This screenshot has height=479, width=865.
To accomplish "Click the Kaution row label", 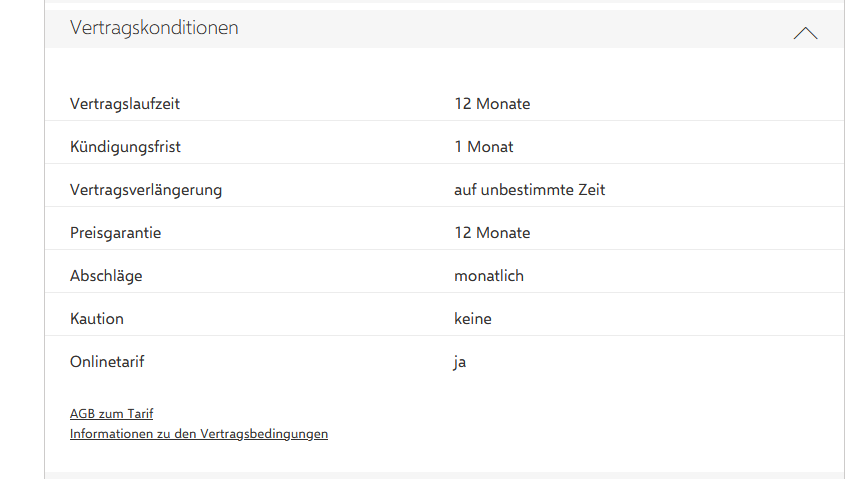I will pos(97,319).
